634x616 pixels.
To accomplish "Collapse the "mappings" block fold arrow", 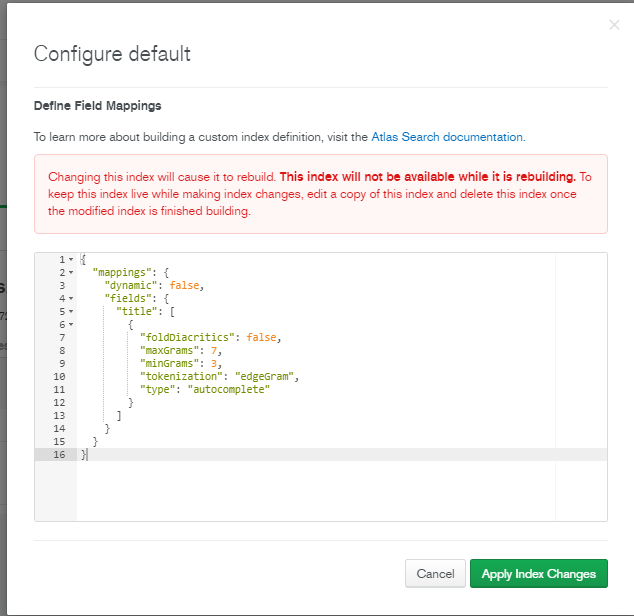I will click(x=70, y=273).
